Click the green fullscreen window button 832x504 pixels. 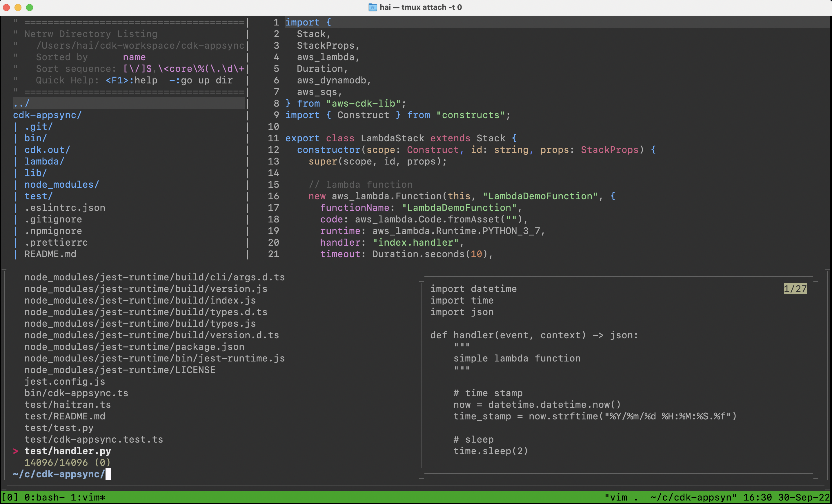(30, 7)
